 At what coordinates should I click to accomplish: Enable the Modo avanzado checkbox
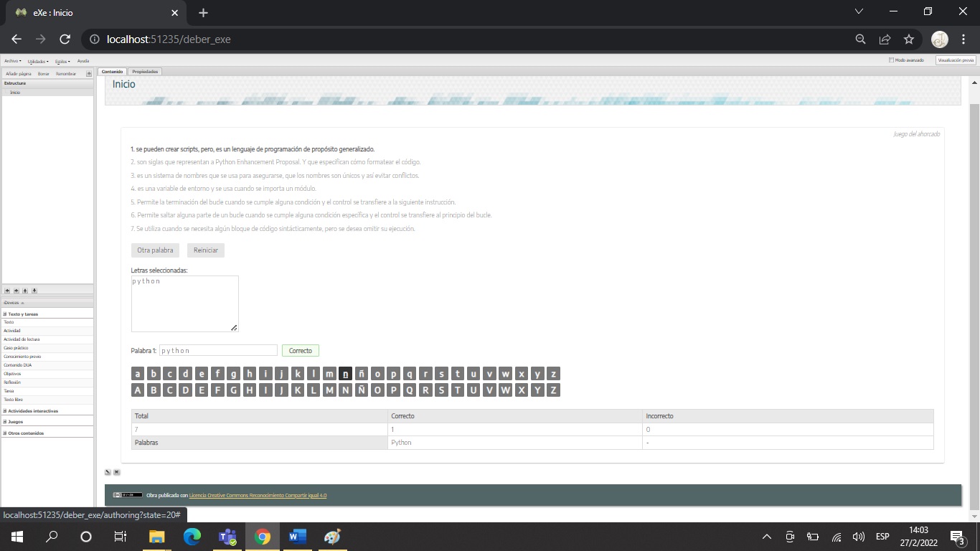click(892, 60)
